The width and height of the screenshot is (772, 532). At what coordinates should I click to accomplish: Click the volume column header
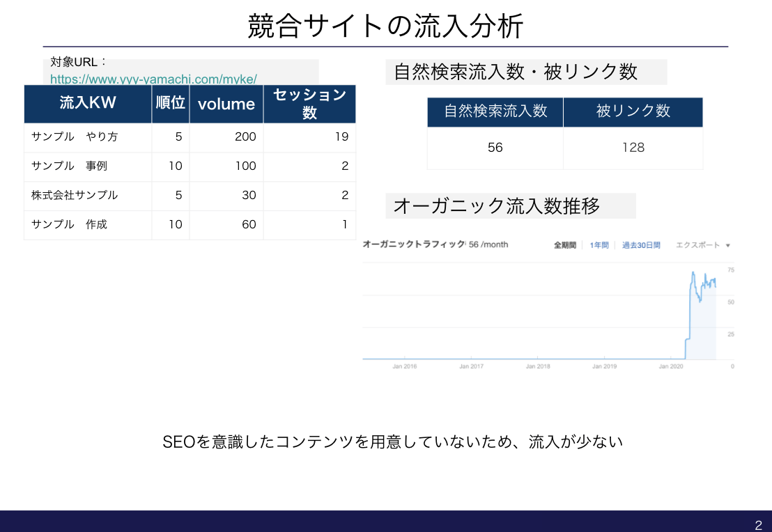(x=226, y=104)
